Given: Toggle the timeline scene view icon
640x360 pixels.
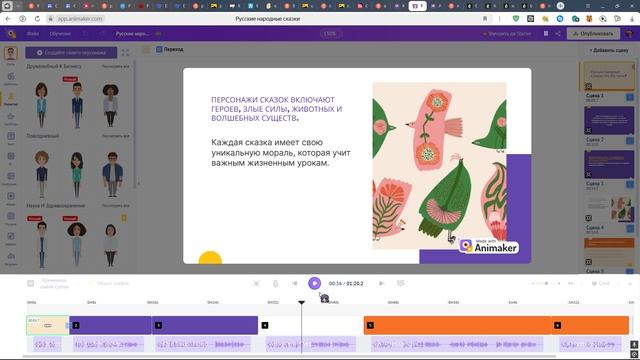Looking at the screenshot, I should pos(31,283).
